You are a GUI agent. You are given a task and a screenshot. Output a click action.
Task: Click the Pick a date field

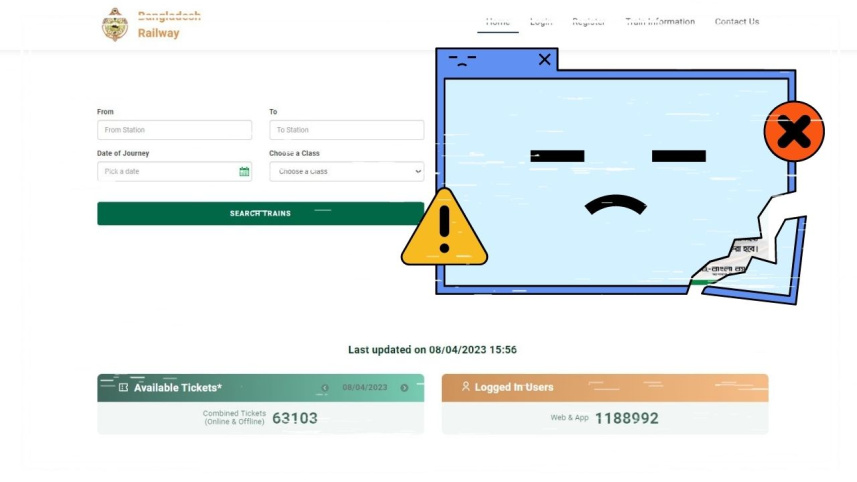coord(174,172)
